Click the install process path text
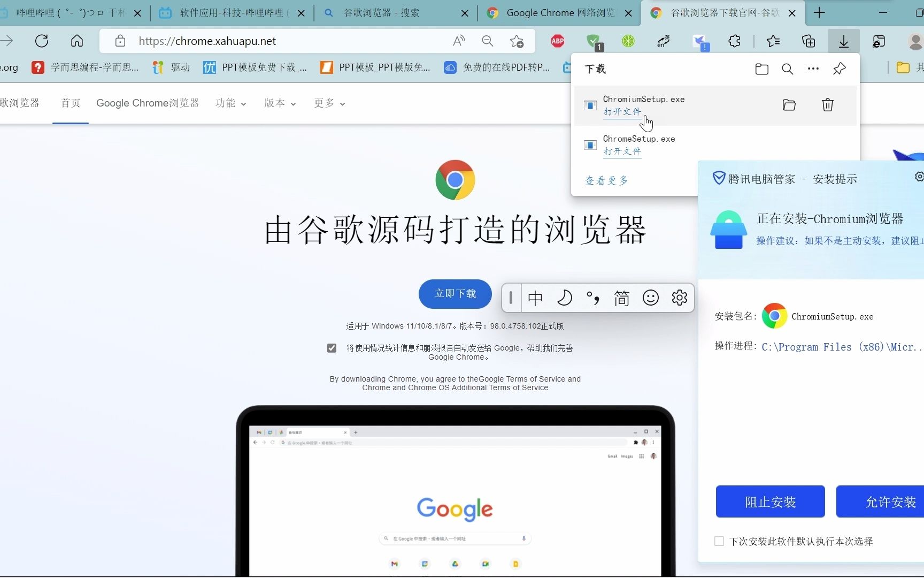This screenshot has height=578, width=924. coord(842,347)
